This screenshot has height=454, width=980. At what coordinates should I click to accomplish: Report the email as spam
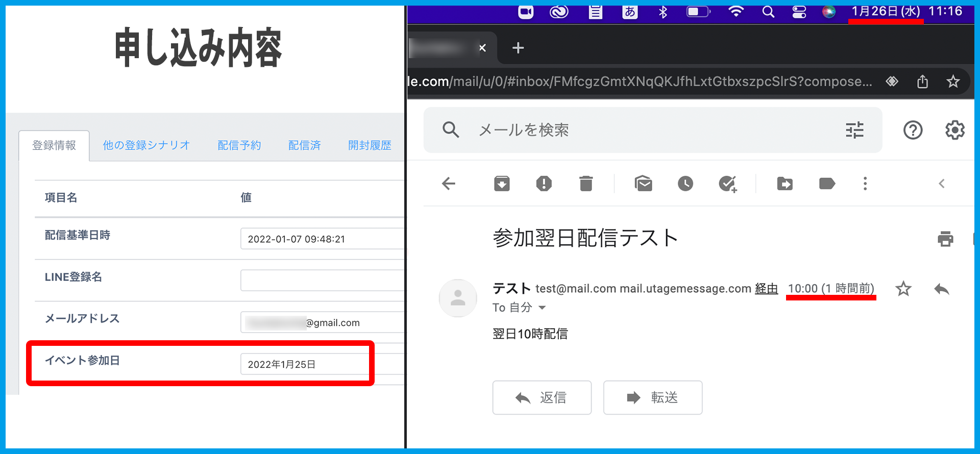click(x=544, y=184)
